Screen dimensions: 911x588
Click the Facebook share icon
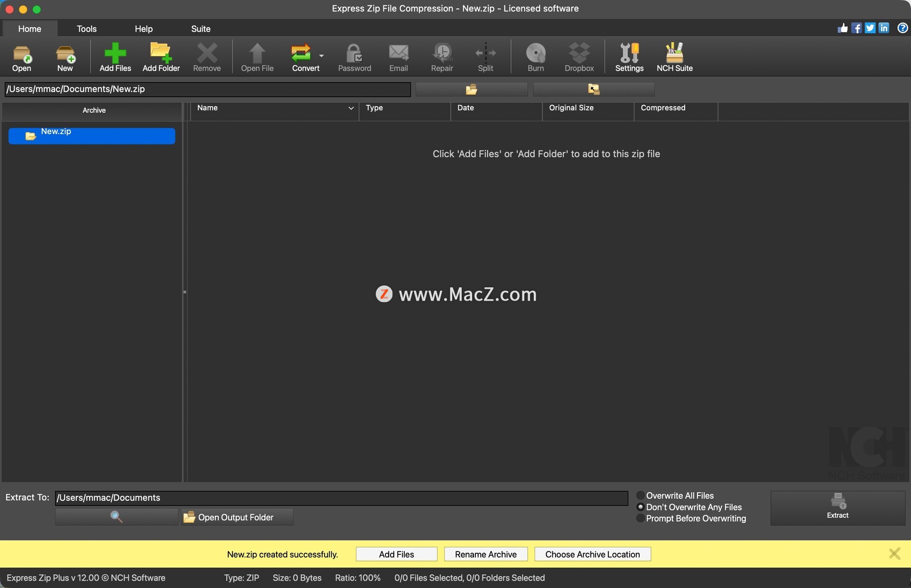[856, 28]
